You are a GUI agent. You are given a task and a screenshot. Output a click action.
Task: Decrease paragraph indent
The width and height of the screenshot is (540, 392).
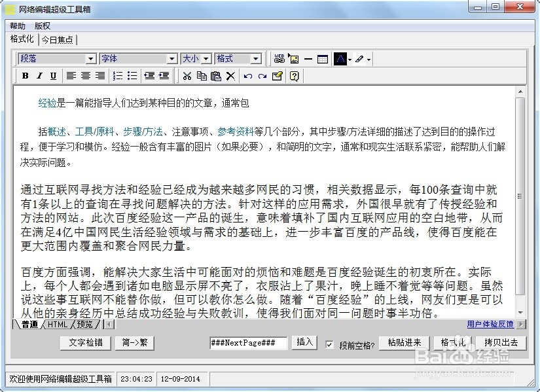click(149, 76)
